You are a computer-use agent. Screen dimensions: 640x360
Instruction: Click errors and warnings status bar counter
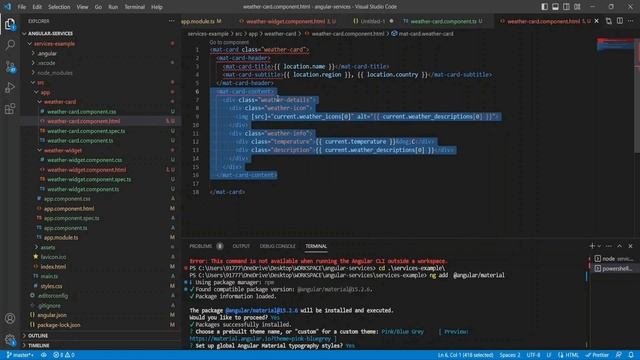(64, 355)
